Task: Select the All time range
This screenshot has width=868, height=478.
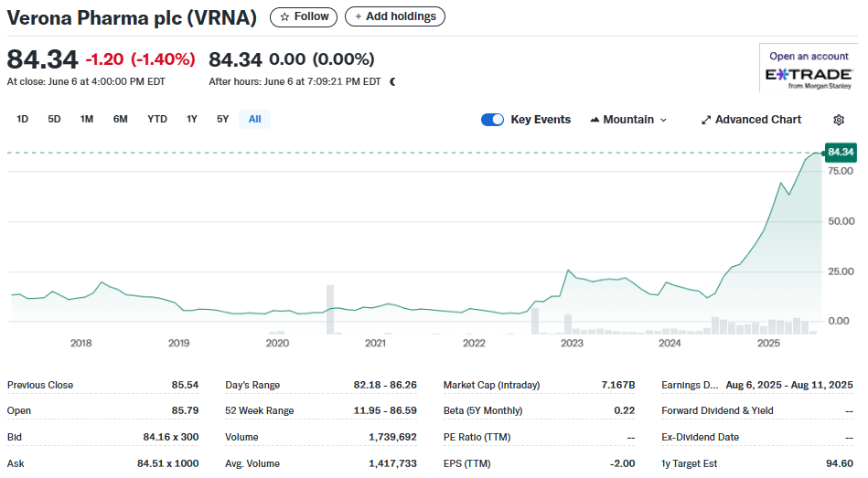Action: click(x=254, y=119)
